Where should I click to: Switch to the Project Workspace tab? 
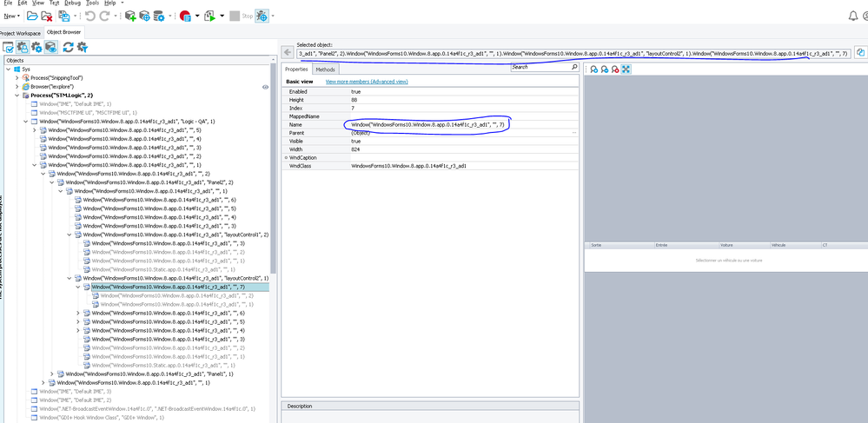point(21,32)
